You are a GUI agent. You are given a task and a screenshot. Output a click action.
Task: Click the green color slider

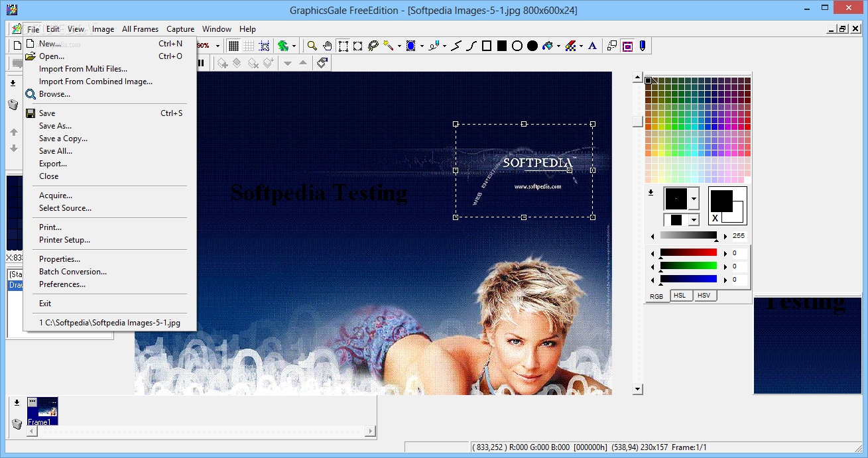(688, 266)
